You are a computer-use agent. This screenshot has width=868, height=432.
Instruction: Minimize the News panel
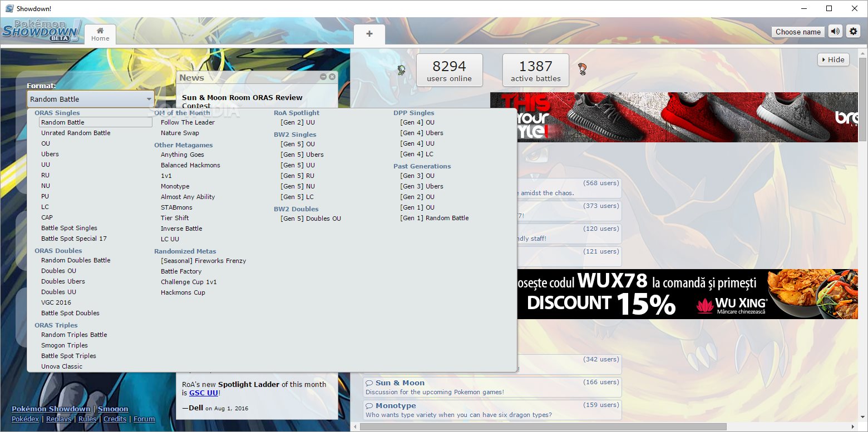coord(323,77)
